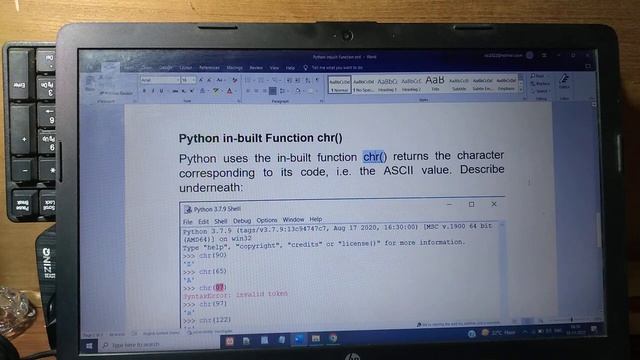
Task: Toggle Italic formatting in Font group
Action: point(153,91)
